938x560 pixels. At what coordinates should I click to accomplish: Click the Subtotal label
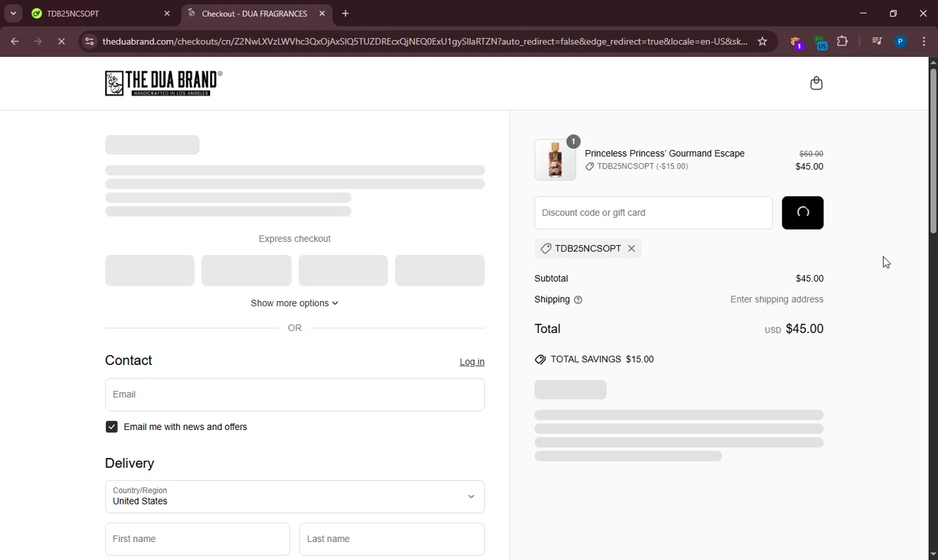coord(551,279)
